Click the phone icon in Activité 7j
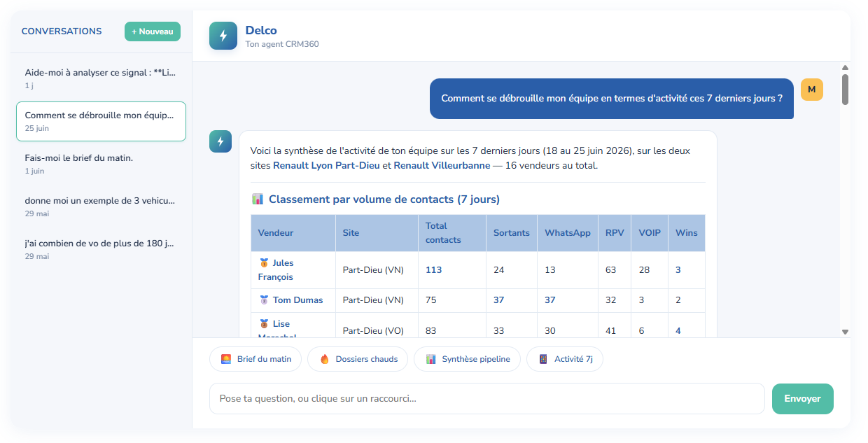868x443 pixels. tap(543, 359)
